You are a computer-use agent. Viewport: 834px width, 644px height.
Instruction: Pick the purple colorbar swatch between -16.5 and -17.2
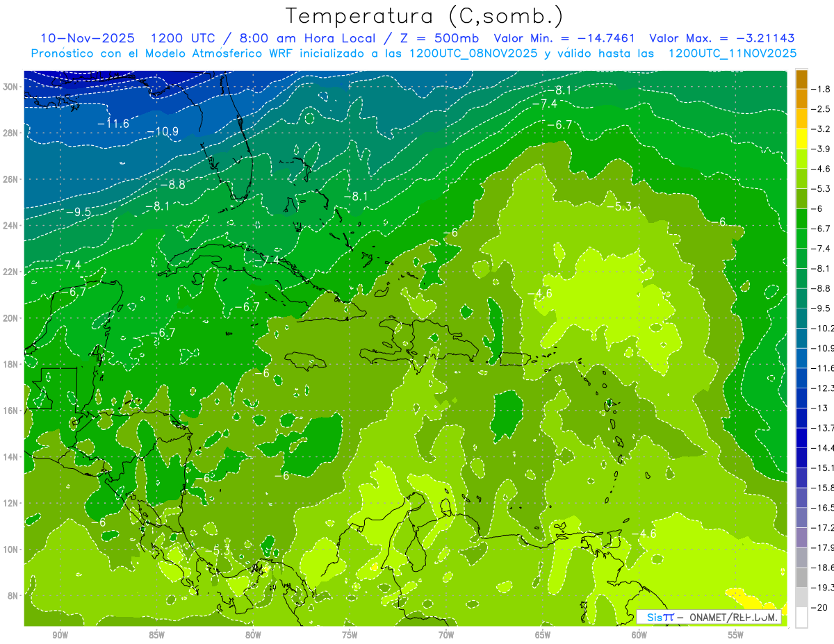(x=801, y=518)
